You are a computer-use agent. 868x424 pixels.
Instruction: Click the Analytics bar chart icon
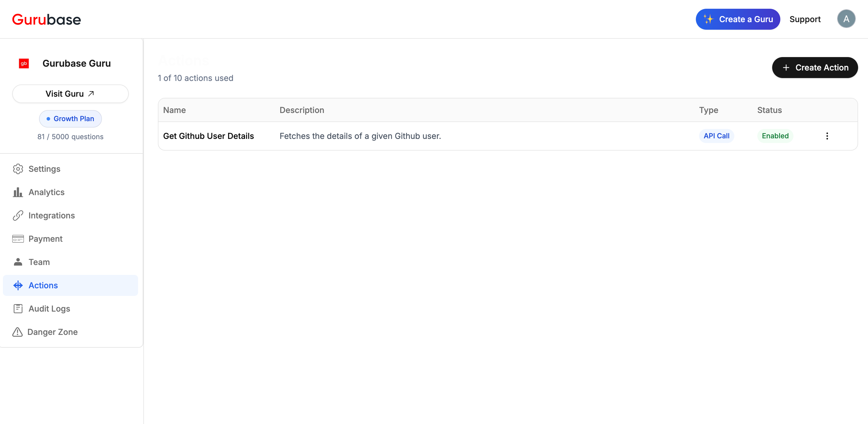(x=18, y=192)
